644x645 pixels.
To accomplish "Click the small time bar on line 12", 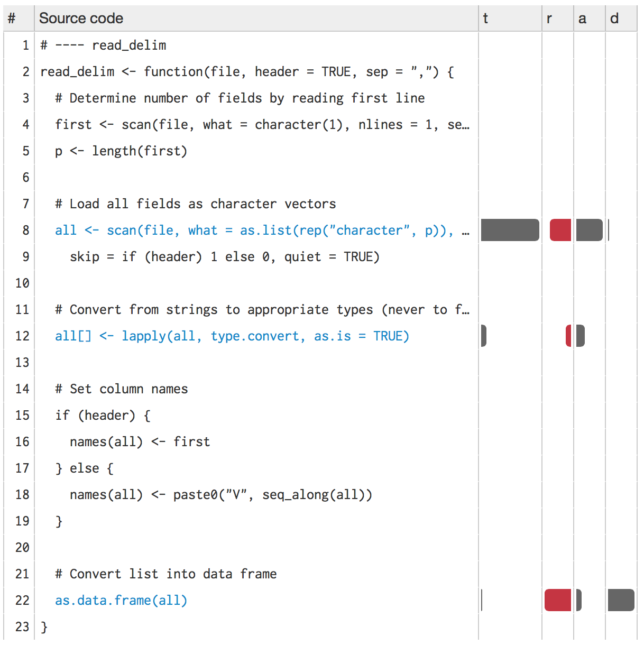I will [x=483, y=336].
